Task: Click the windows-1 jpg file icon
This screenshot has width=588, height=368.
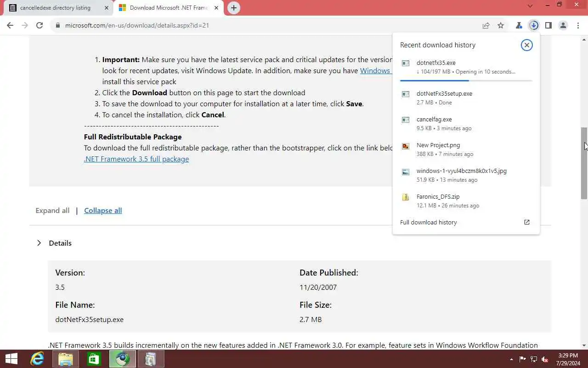Action: click(x=406, y=172)
